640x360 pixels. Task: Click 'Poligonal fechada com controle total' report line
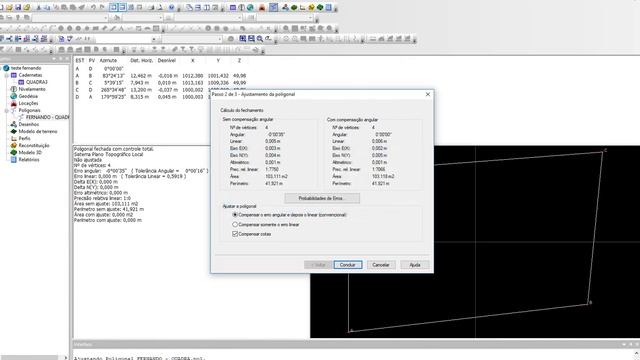point(113,149)
